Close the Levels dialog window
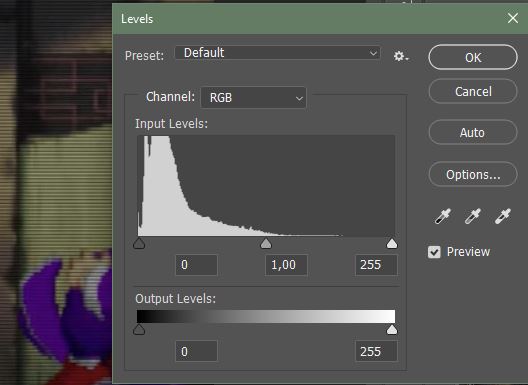528x385 pixels. (x=513, y=18)
